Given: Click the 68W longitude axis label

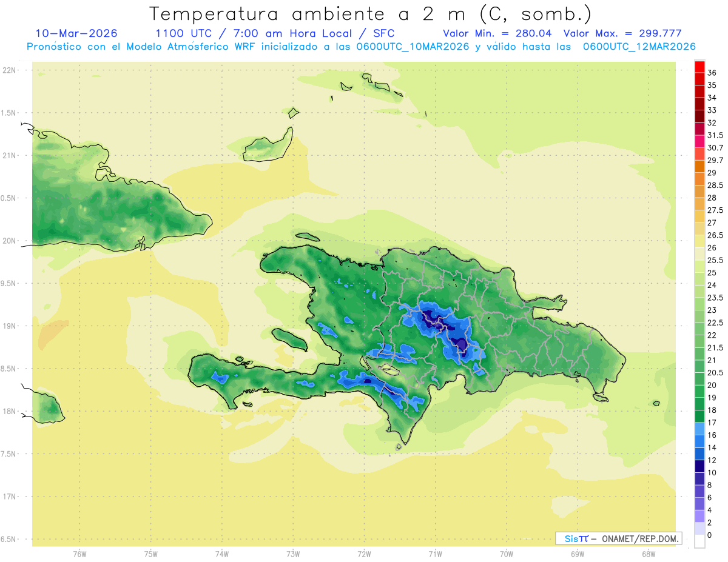Looking at the screenshot, I should (x=649, y=554).
